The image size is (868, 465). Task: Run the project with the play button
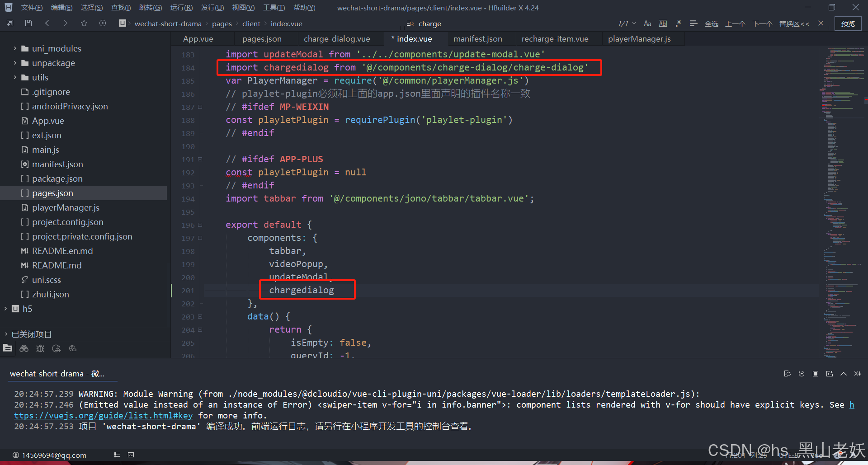tap(103, 23)
